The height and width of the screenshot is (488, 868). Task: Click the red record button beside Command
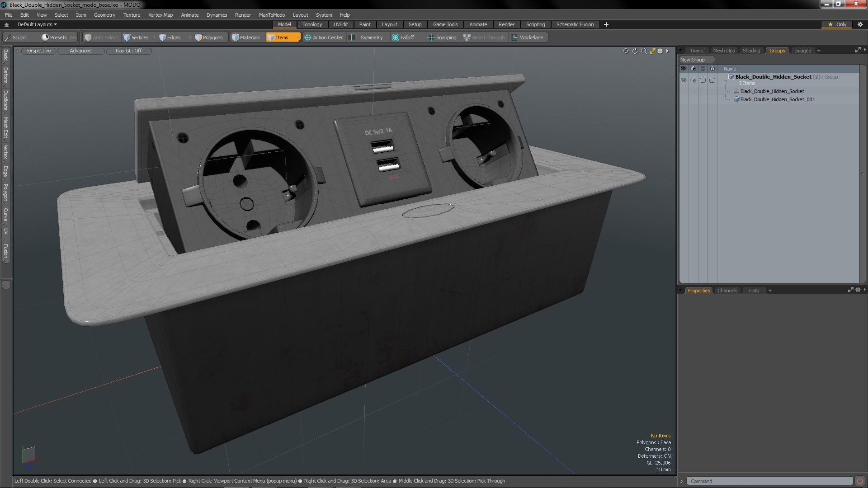coord(860,481)
